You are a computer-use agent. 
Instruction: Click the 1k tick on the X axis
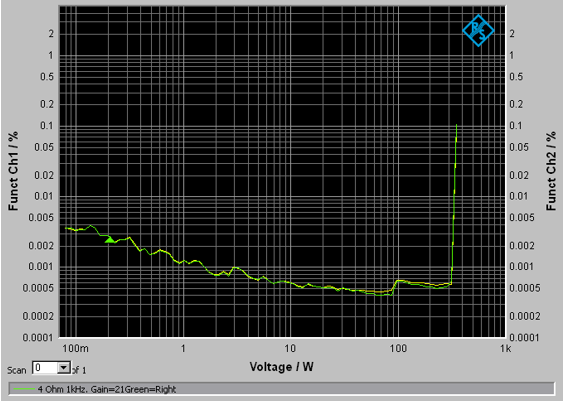505,348
